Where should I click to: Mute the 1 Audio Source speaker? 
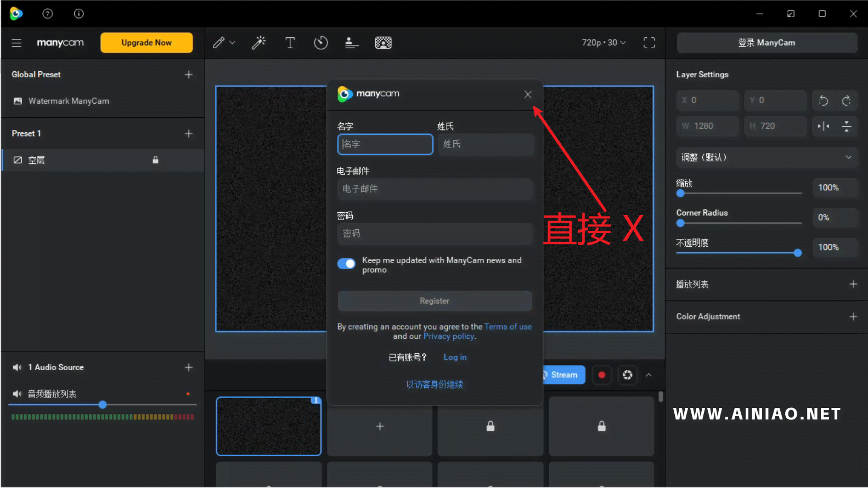[17, 367]
